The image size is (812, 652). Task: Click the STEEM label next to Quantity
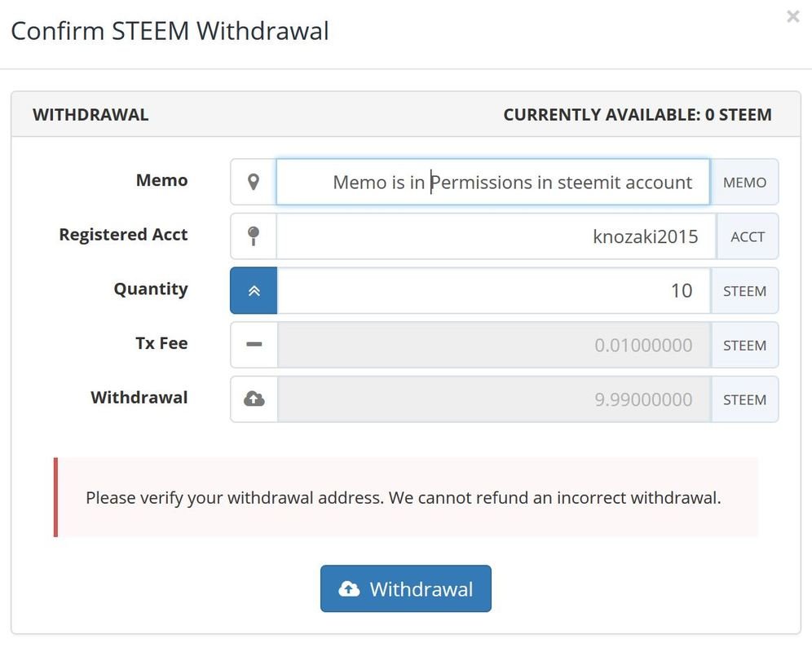pyautogui.click(x=744, y=291)
